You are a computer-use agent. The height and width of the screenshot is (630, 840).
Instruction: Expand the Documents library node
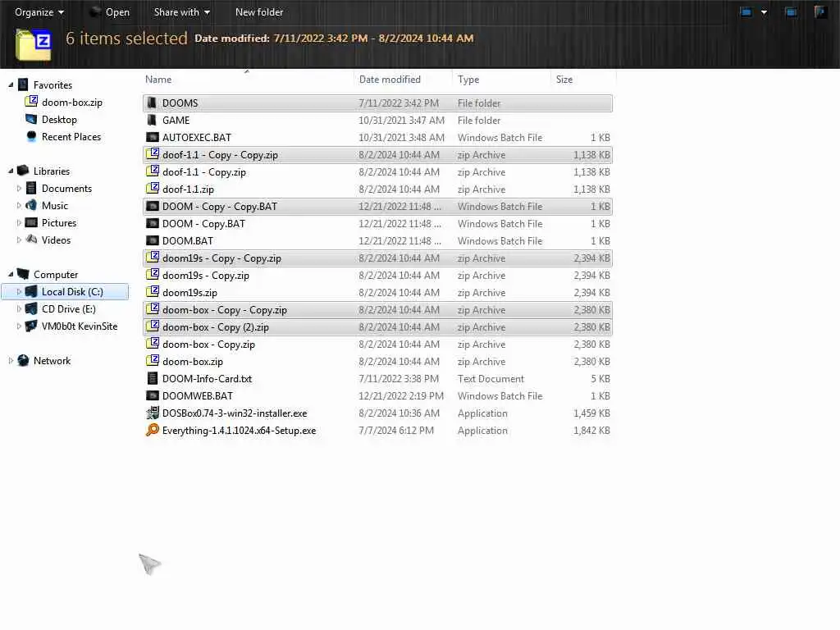tap(19, 189)
